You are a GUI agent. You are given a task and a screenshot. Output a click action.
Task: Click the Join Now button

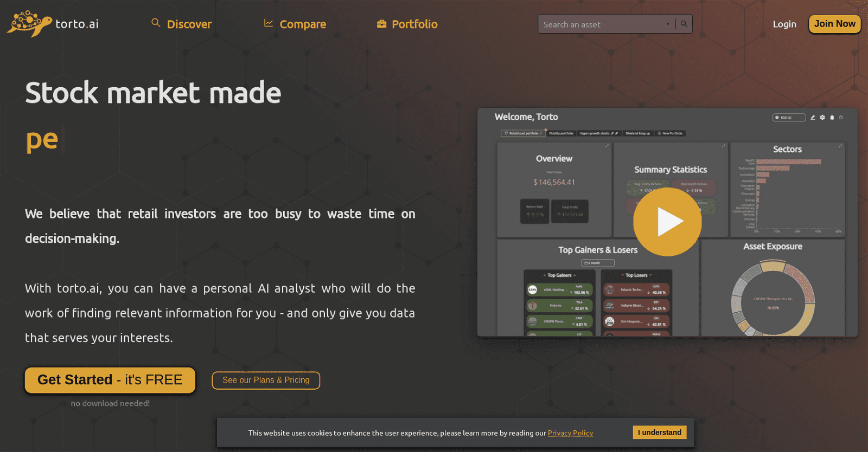pos(834,24)
